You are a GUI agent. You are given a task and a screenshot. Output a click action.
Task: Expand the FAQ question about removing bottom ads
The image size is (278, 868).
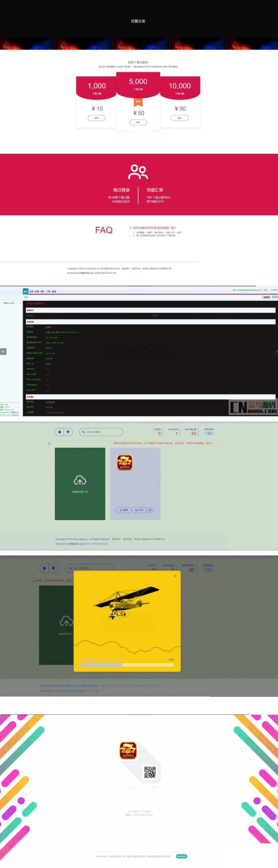point(153,228)
